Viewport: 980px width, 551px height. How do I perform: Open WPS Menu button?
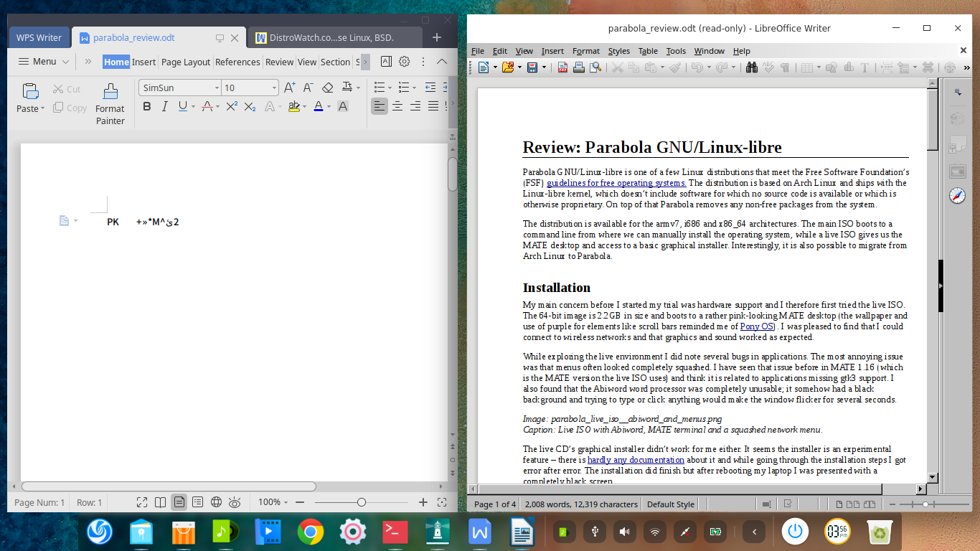[43, 62]
